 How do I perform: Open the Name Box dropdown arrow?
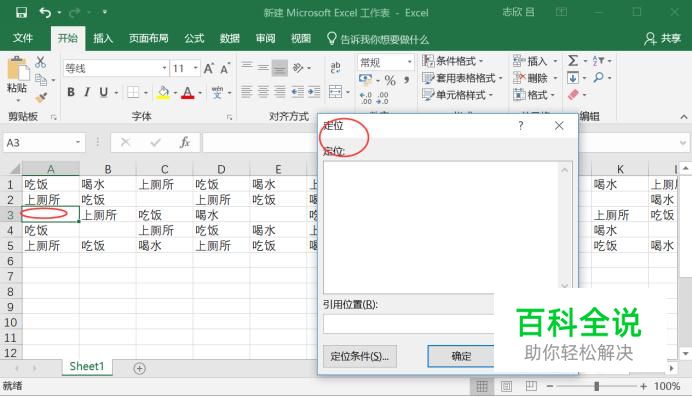click(x=78, y=142)
